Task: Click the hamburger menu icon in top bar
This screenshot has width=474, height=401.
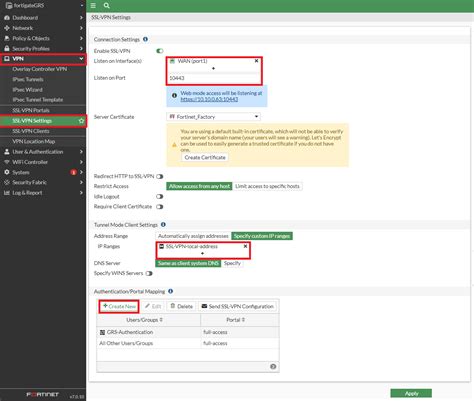Action: coord(93,5)
